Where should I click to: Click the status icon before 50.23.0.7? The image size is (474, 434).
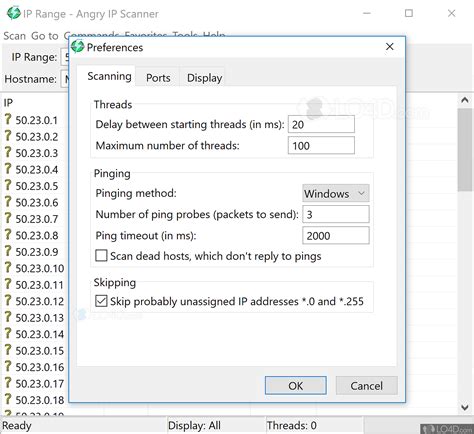click(x=8, y=218)
